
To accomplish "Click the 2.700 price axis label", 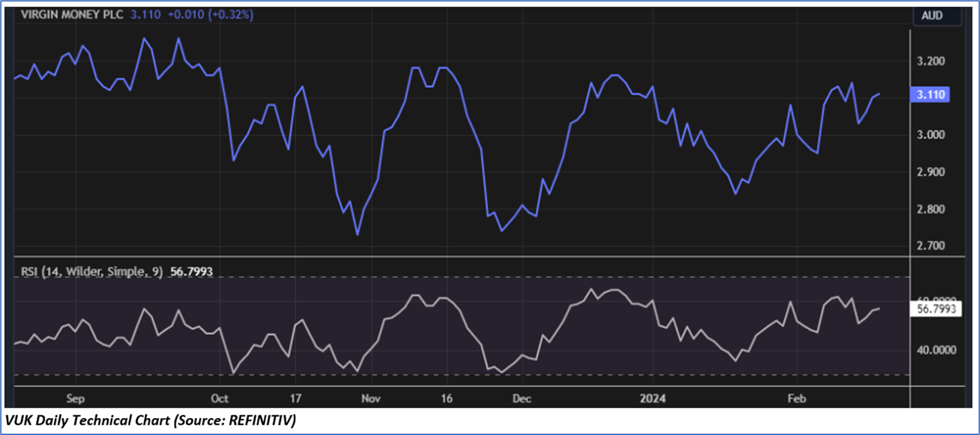I will (x=931, y=246).
